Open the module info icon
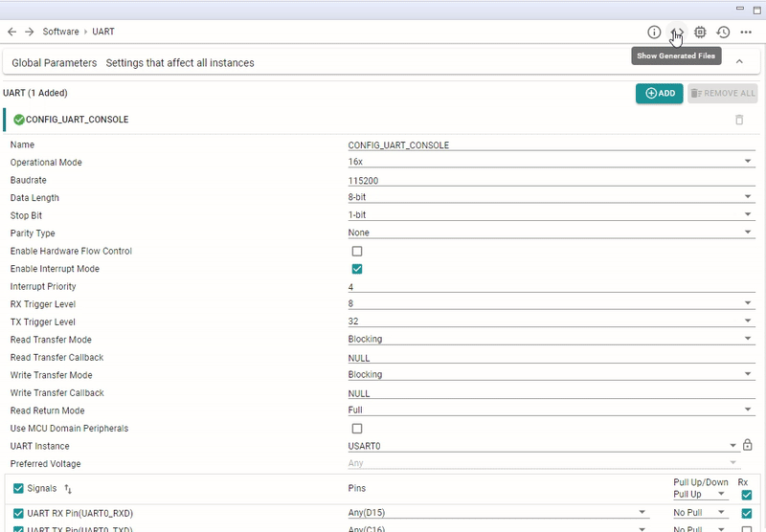The image size is (766, 532). coord(654,32)
